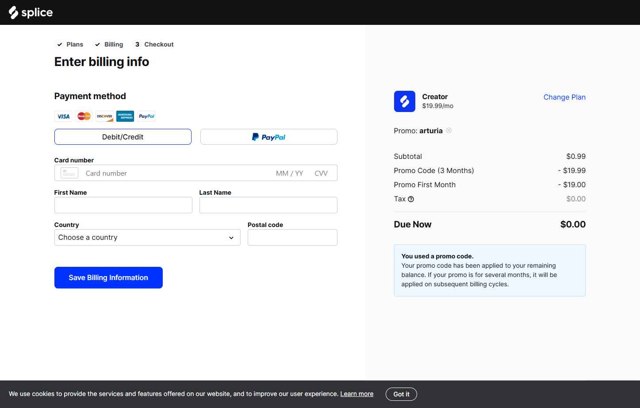
Task: Open the Choose a country dropdown
Action: pos(147,237)
